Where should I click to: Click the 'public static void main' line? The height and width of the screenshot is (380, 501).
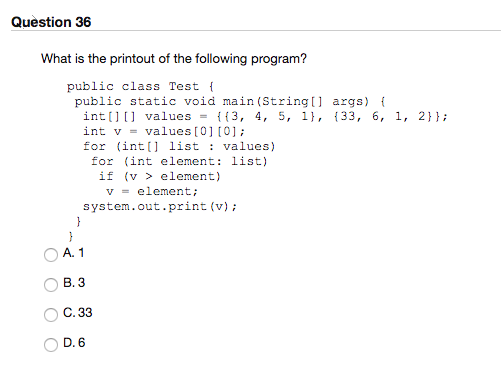click(x=230, y=101)
